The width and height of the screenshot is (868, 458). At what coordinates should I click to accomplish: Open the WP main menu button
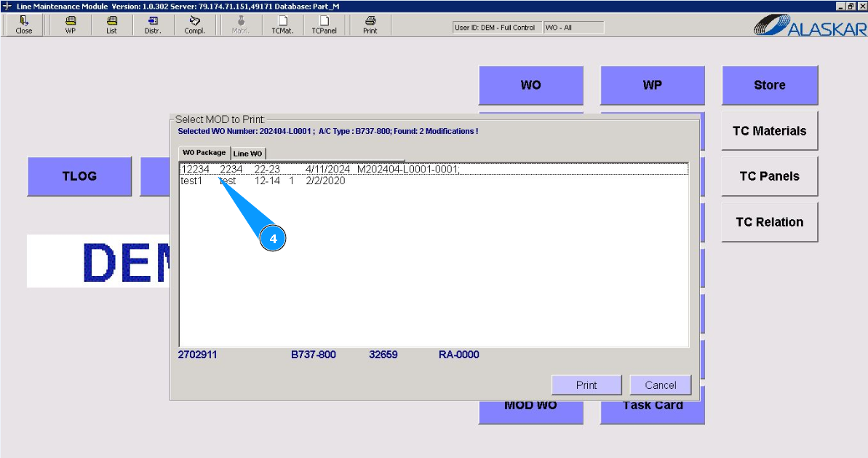point(653,85)
